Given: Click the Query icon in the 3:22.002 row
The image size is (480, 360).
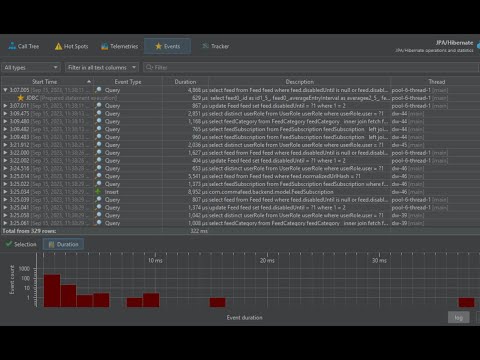Looking at the screenshot, I should tap(99, 161).
